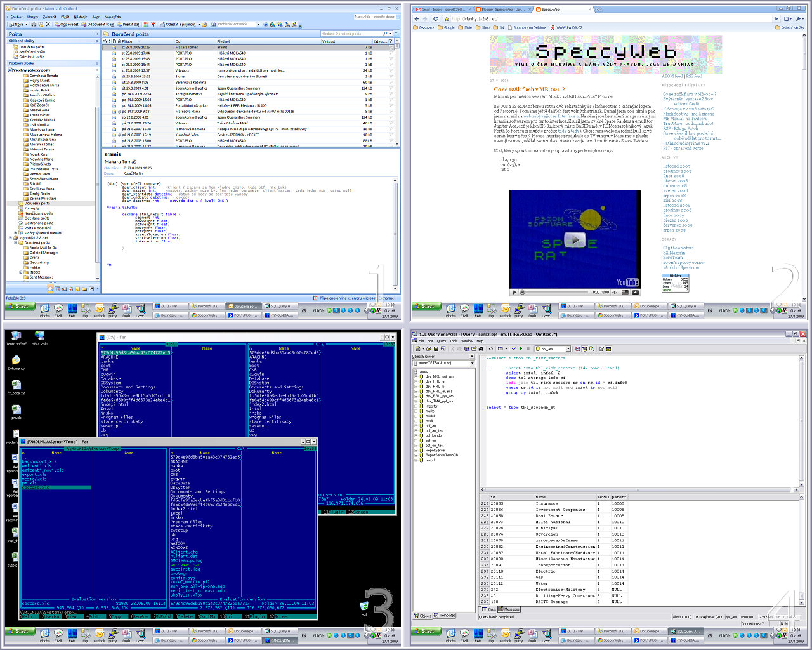Click the Execute Query green arrow icon
The width and height of the screenshot is (812, 650).
click(x=521, y=348)
